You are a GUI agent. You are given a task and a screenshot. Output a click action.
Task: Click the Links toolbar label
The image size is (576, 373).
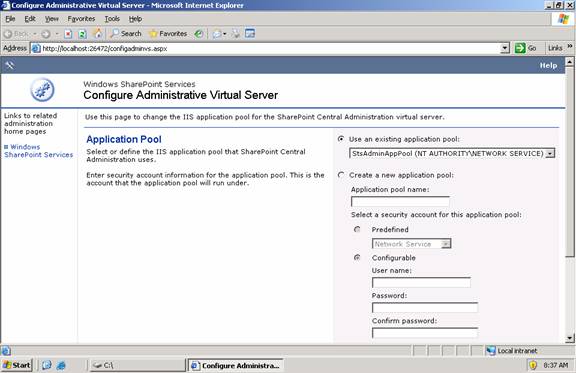click(x=555, y=48)
